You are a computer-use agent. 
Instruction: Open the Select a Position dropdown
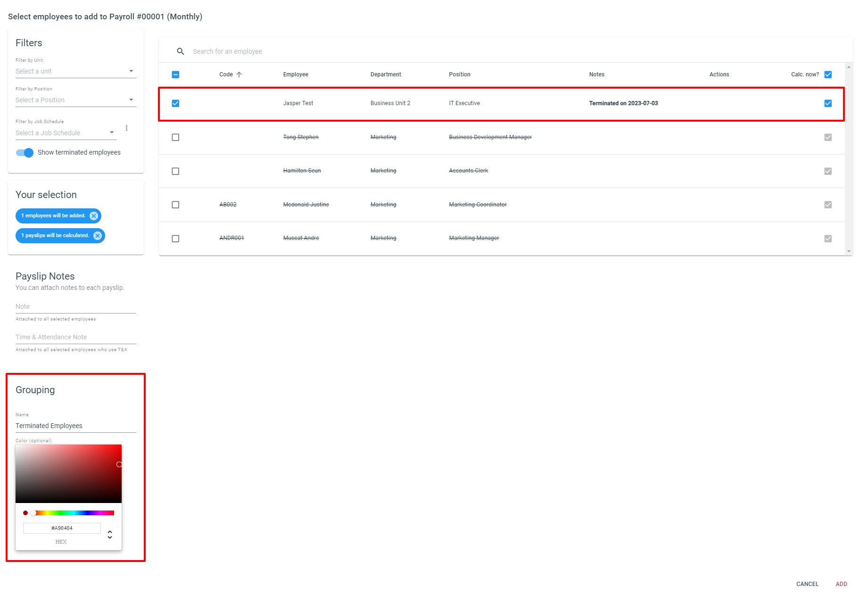pyautogui.click(x=132, y=99)
